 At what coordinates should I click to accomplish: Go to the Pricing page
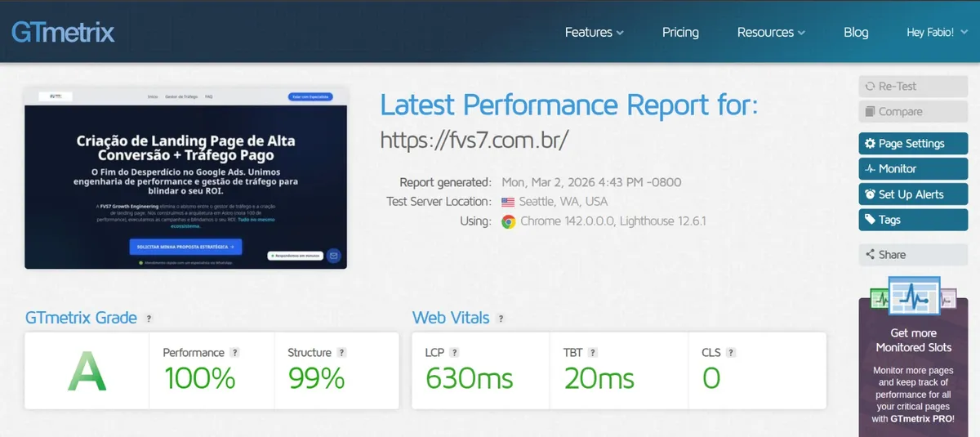tap(680, 33)
